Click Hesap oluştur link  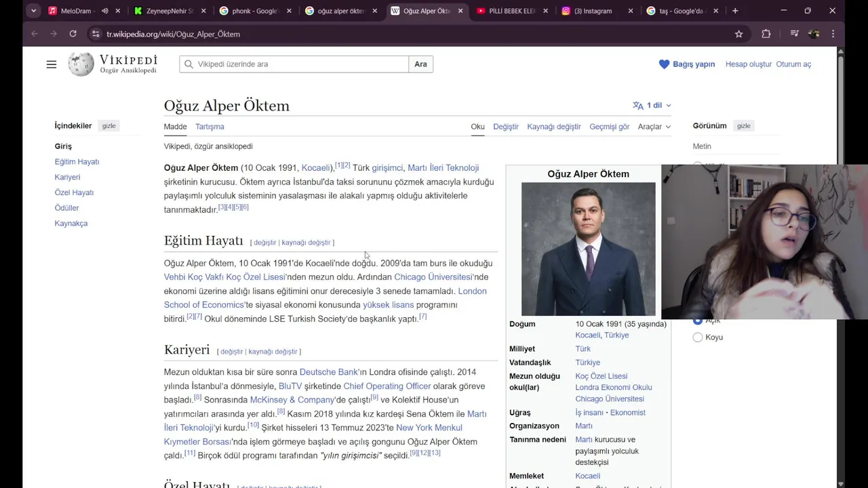coord(749,64)
